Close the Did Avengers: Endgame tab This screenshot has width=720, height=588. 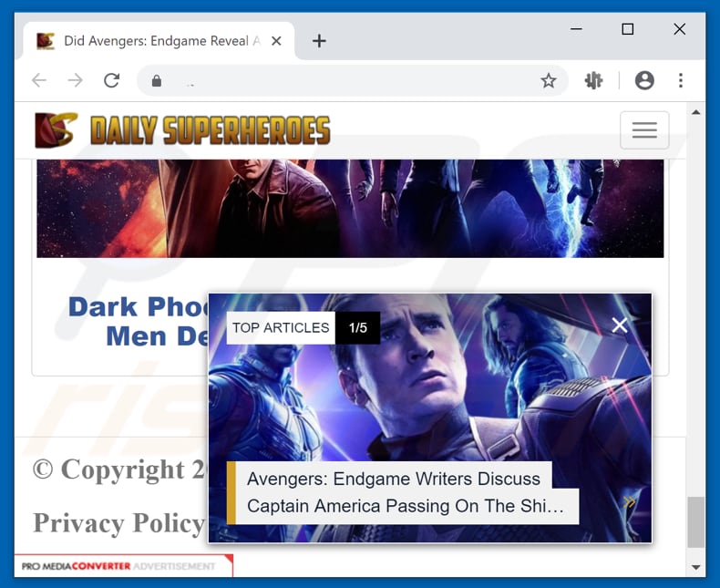tap(276, 41)
